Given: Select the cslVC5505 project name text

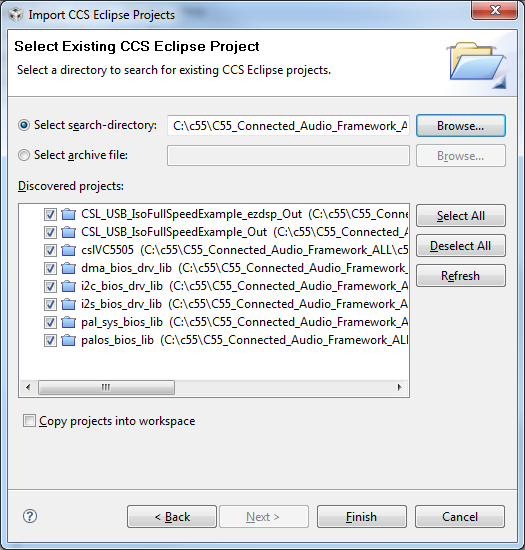Looking at the screenshot, I should click(x=107, y=250).
